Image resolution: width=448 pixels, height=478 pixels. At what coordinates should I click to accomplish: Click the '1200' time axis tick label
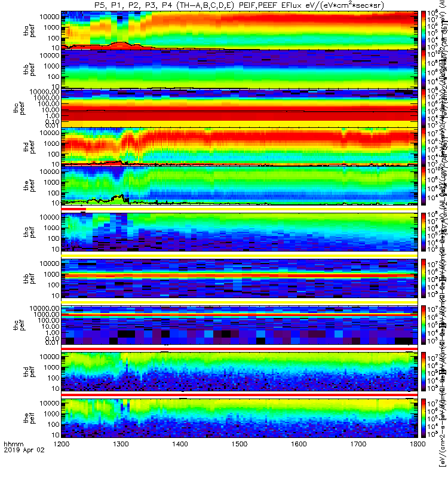tap(62, 444)
